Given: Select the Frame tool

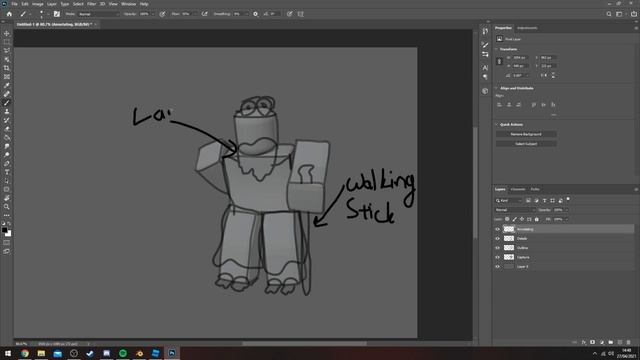Looking at the screenshot, I should 7,77.
